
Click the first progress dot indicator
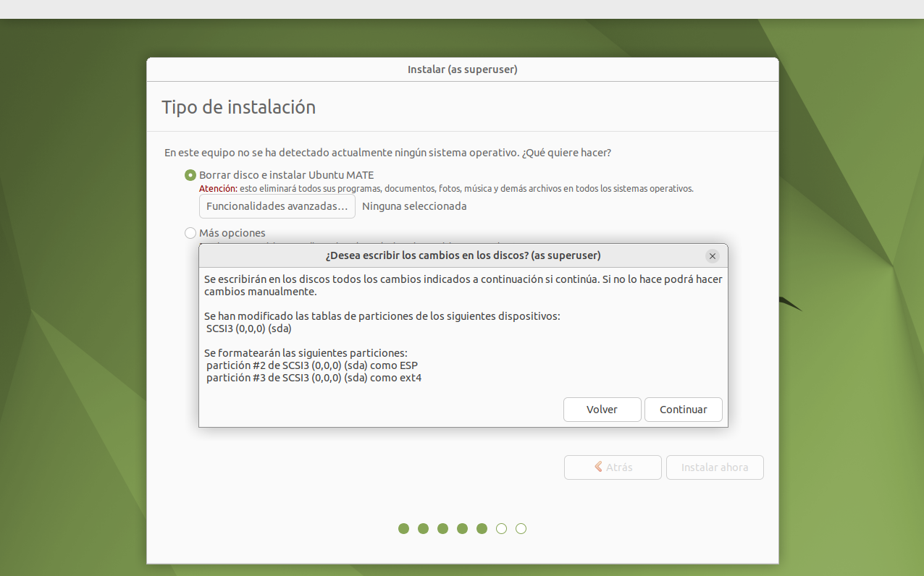pyautogui.click(x=404, y=529)
